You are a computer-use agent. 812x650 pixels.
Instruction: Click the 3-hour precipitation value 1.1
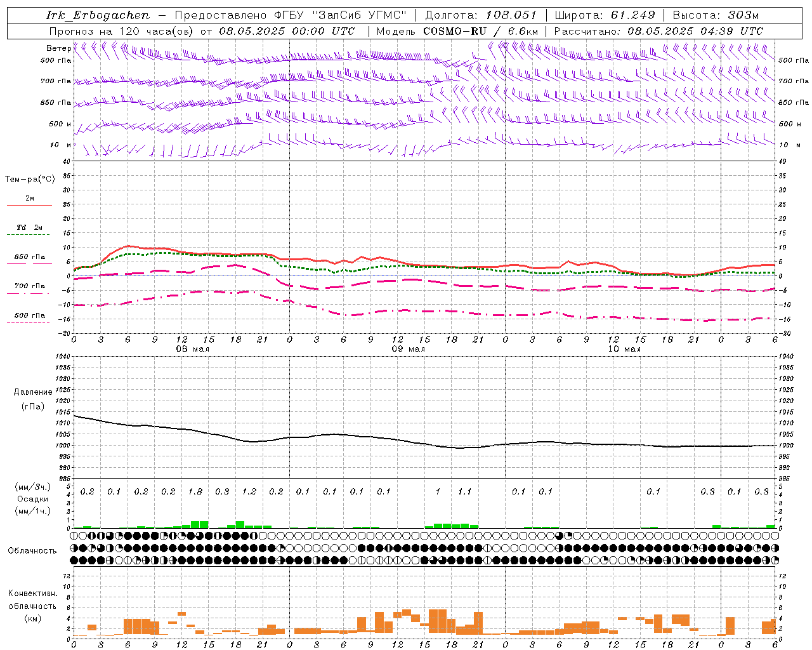pyautogui.click(x=465, y=492)
